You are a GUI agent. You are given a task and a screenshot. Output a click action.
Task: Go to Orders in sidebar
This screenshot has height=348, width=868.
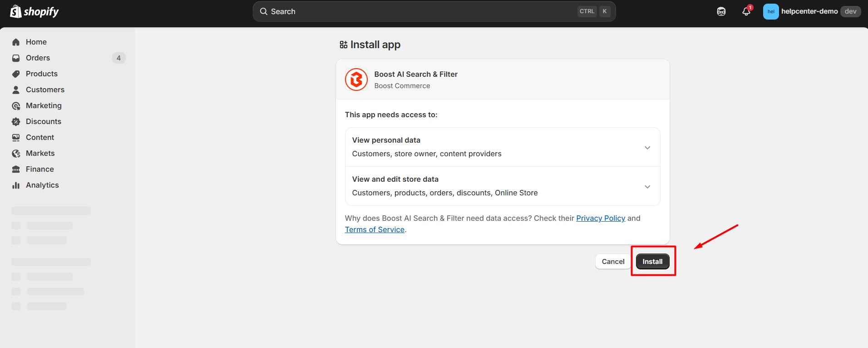38,58
